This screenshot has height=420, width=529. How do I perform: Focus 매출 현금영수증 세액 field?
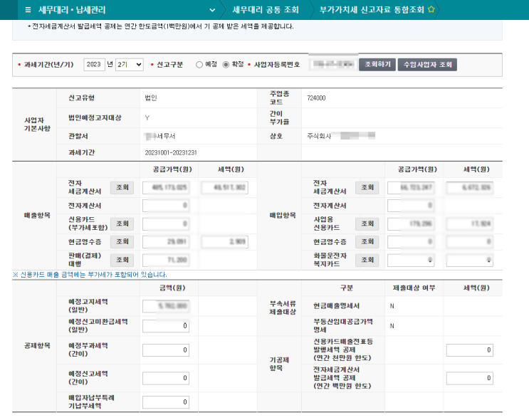click(x=225, y=241)
